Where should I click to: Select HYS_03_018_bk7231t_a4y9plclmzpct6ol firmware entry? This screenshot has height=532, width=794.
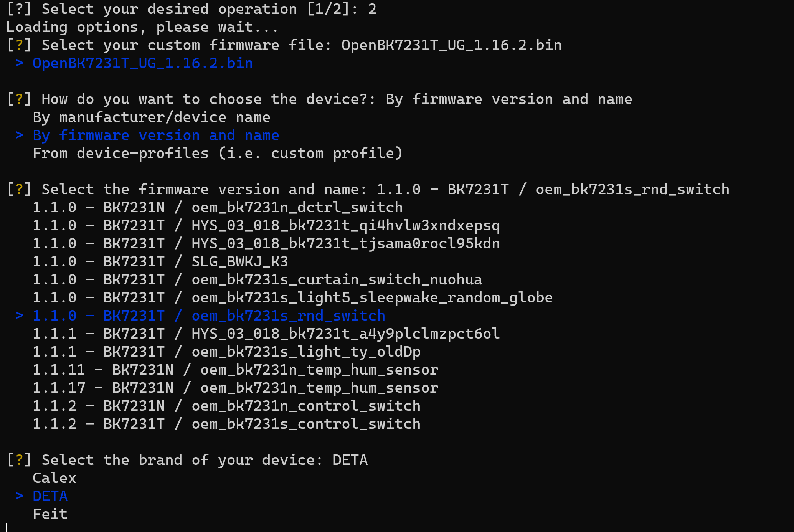pos(266,334)
